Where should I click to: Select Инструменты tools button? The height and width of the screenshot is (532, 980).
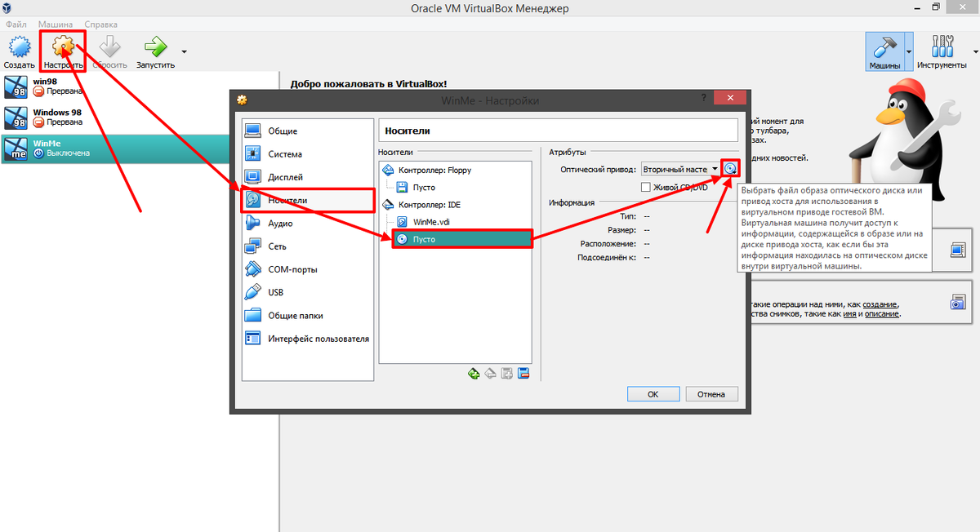(x=942, y=51)
